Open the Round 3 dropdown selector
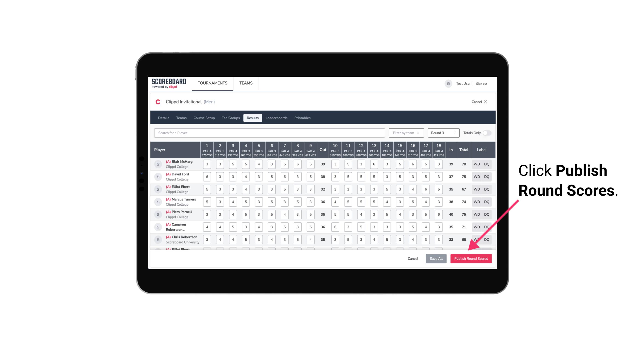This screenshot has width=644, height=346. pos(443,132)
